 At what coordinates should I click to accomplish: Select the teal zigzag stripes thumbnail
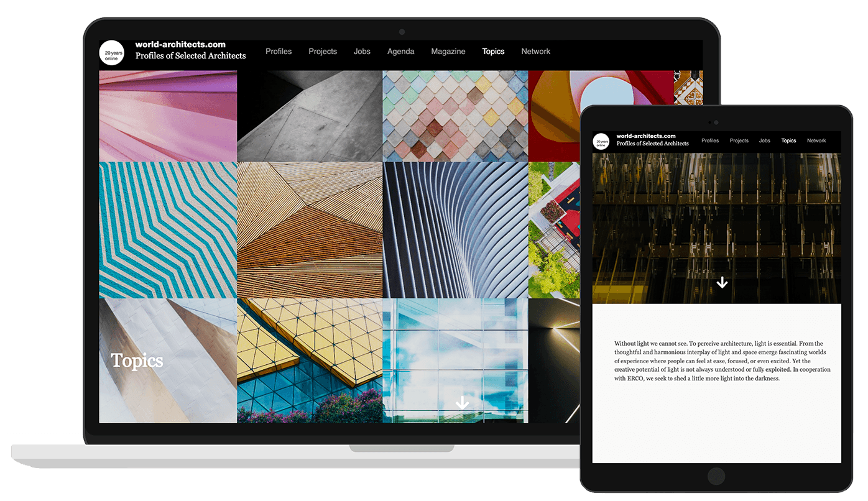[x=168, y=230]
